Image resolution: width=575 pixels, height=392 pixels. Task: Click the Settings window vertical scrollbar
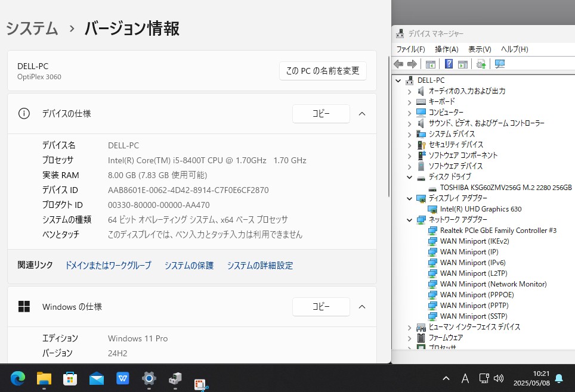389,126
